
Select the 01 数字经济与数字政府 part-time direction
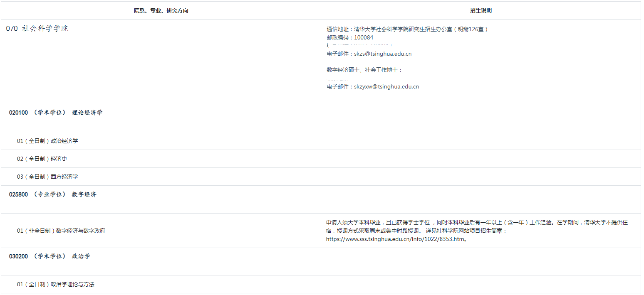coord(61,231)
